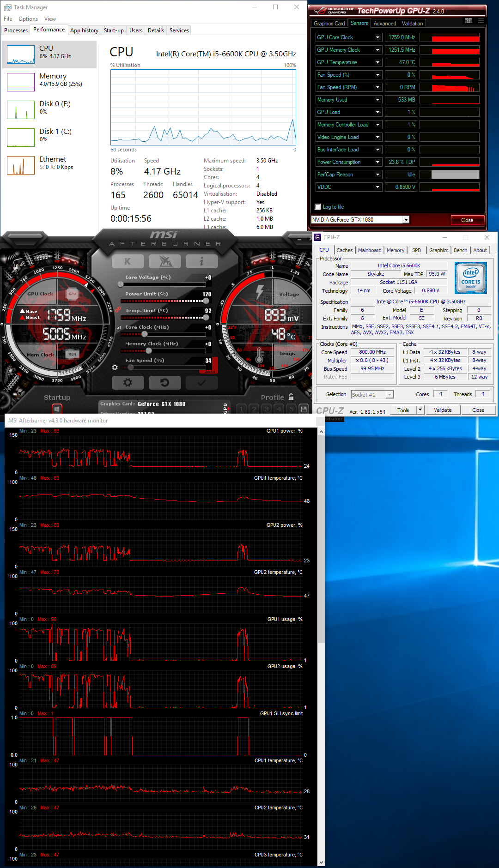Click the Validate button in CPU-Z
The width and height of the screenshot is (499, 868).
coord(443,410)
